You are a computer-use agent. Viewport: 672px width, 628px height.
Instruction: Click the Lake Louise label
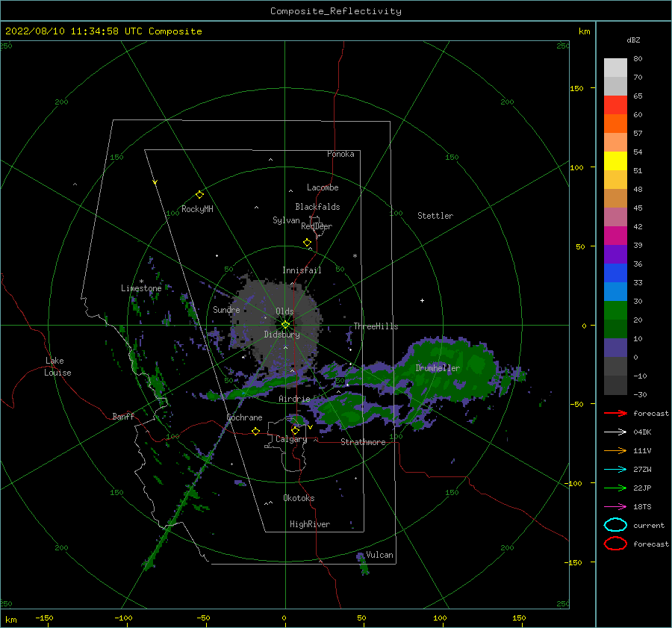57,367
